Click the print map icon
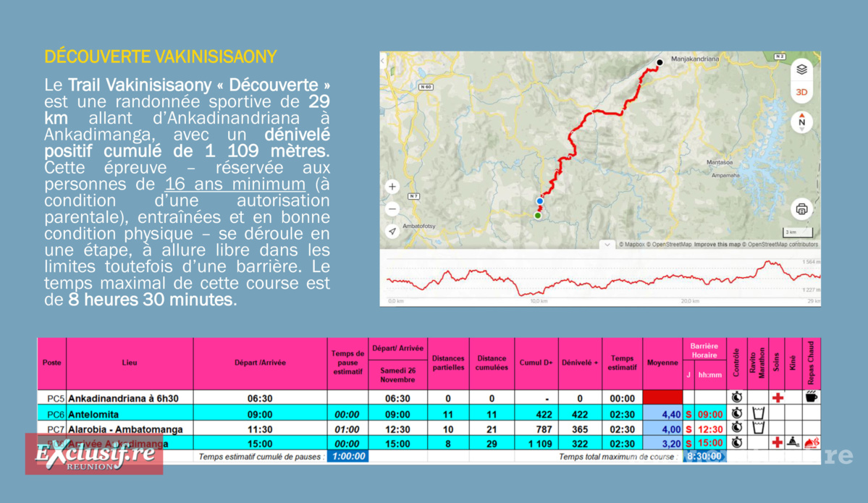The height and width of the screenshot is (503, 868). point(801,209)
